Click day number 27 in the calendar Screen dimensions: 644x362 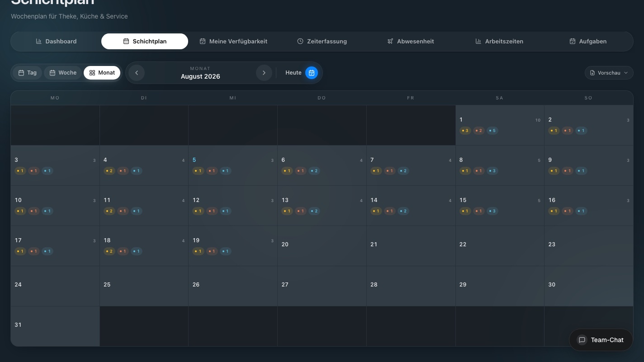[285, 285]
